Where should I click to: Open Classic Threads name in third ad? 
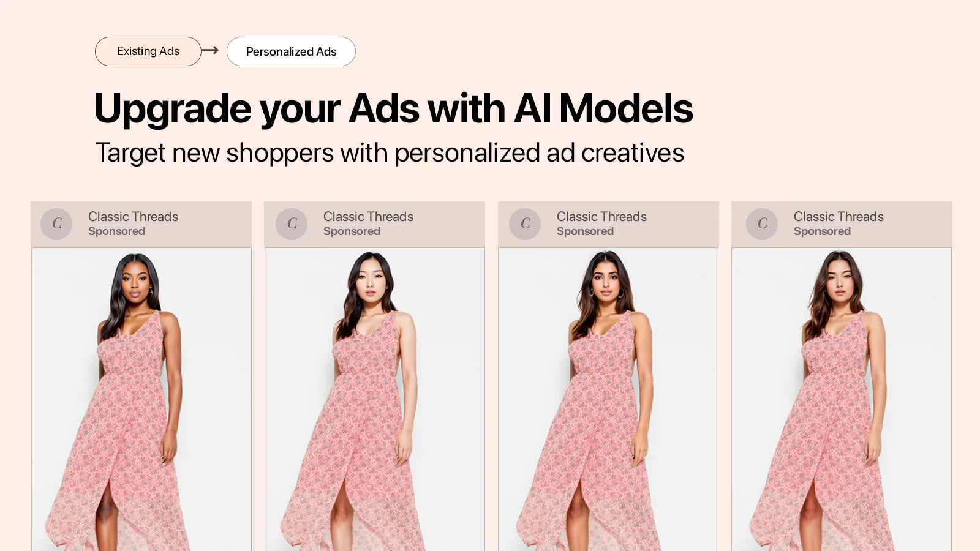coord(601,217)
